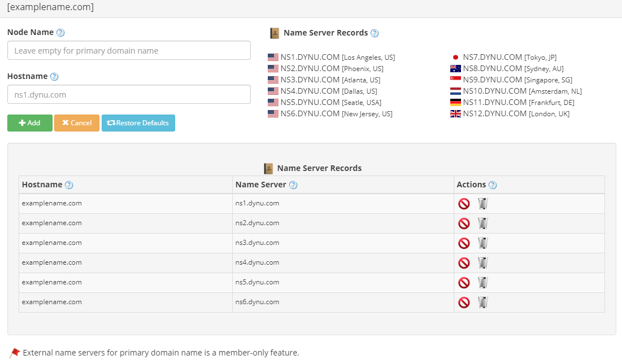Screen dimensions: 622x364
Task: Click the external name servers member-only note
Action: tap(160, 353)
